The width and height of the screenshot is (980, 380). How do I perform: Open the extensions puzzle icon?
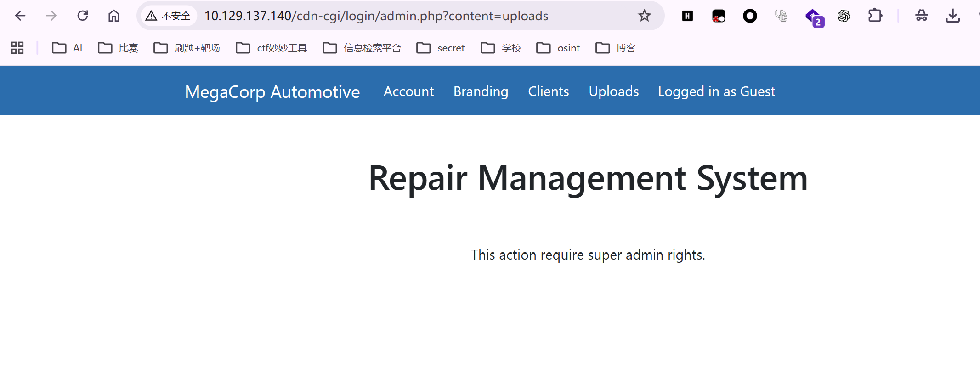click(875, 16)
